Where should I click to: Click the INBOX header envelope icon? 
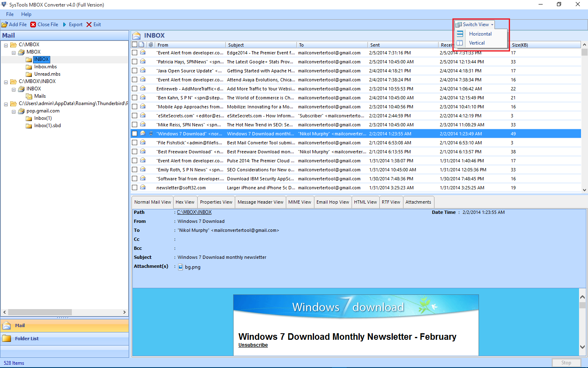point(136,36)
